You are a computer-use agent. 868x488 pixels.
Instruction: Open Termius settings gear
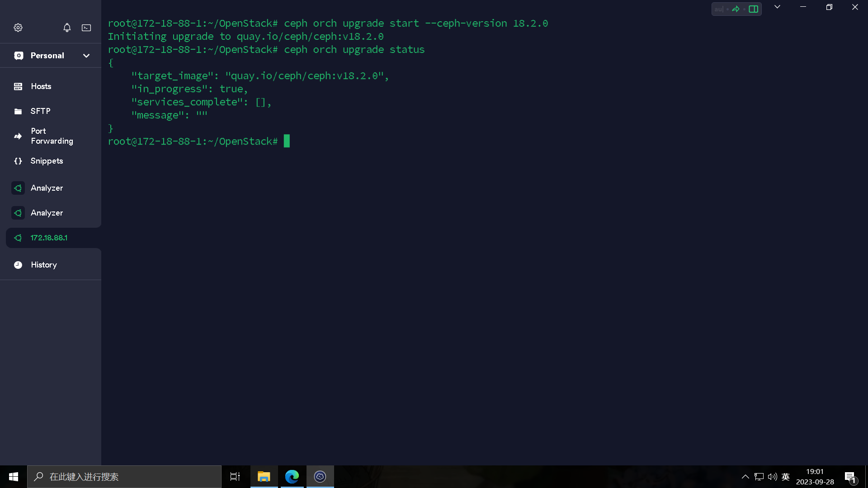click(18, 28)
